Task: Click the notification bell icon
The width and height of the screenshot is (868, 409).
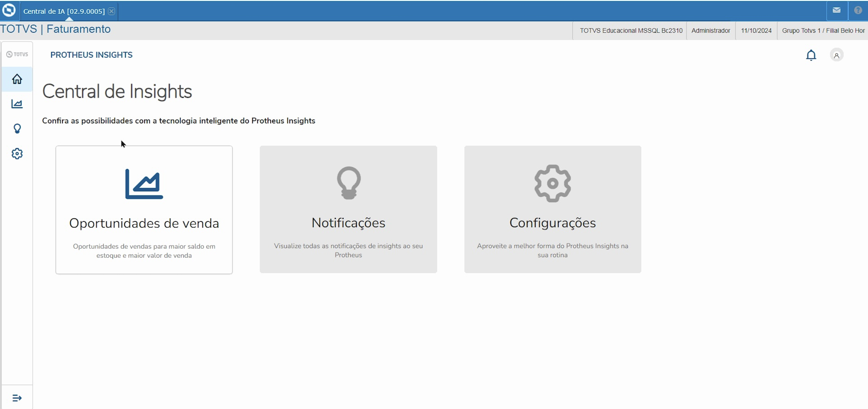Action: click(811, 55)
